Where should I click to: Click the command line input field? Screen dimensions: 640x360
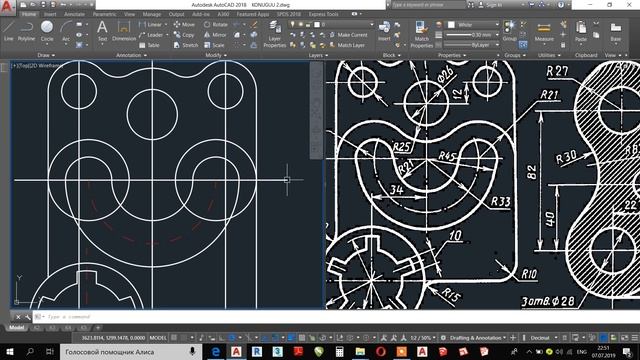(335, 317)
